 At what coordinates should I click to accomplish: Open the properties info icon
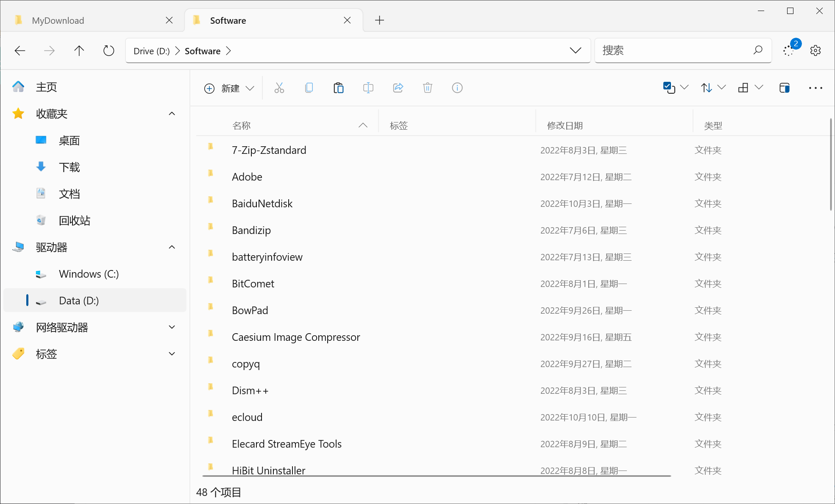coord(457,88)
